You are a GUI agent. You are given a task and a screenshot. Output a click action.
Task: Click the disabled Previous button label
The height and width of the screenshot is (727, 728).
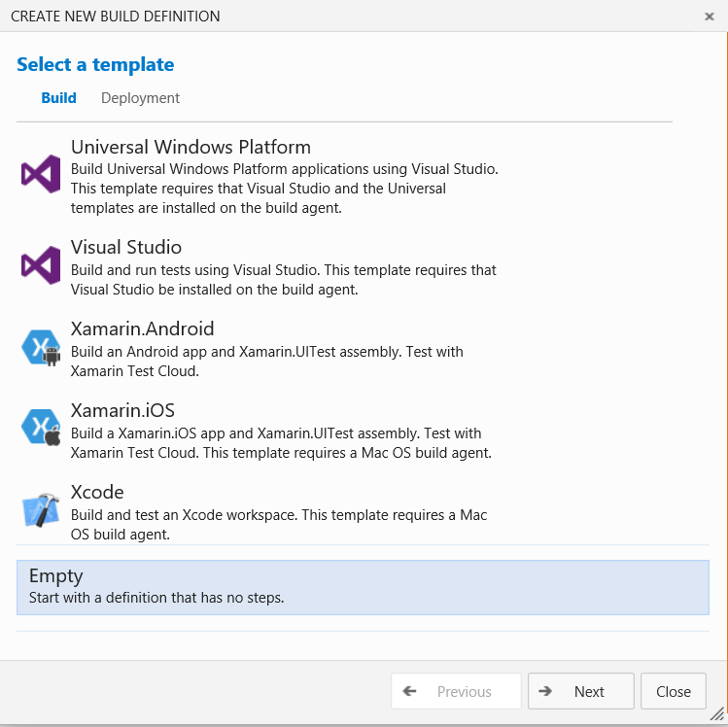pyautogui.click(x=465, y=692)
